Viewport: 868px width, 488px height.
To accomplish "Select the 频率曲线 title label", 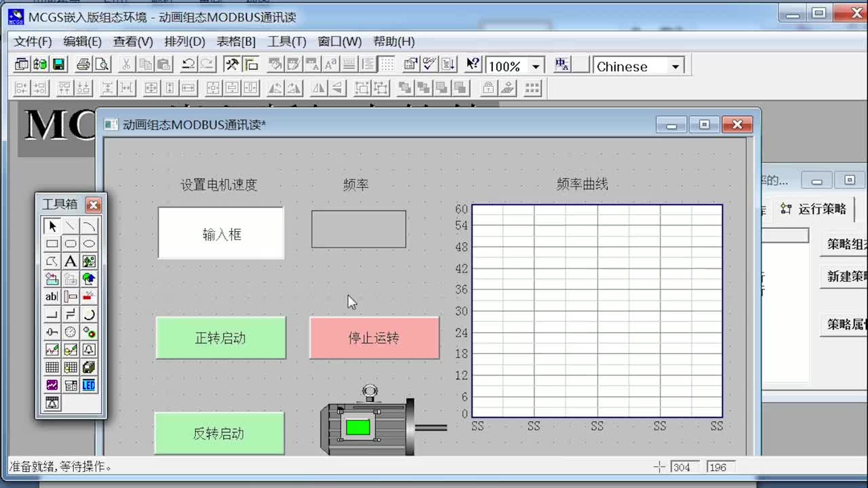I will click(x=583, y=184).
